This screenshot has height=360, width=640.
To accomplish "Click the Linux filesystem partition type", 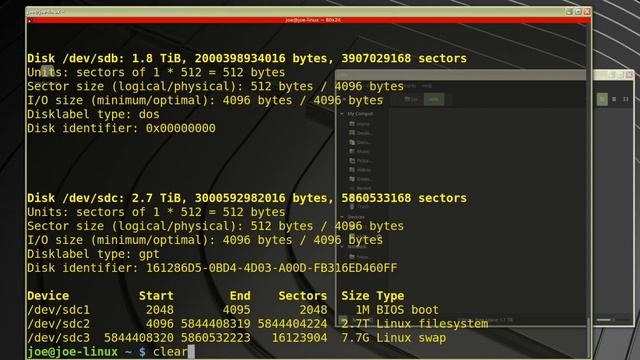I will coord(432,324).
